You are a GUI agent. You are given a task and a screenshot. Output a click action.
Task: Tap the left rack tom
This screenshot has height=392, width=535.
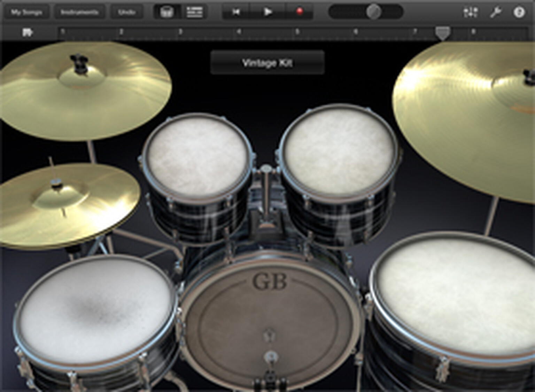point(197,159)
